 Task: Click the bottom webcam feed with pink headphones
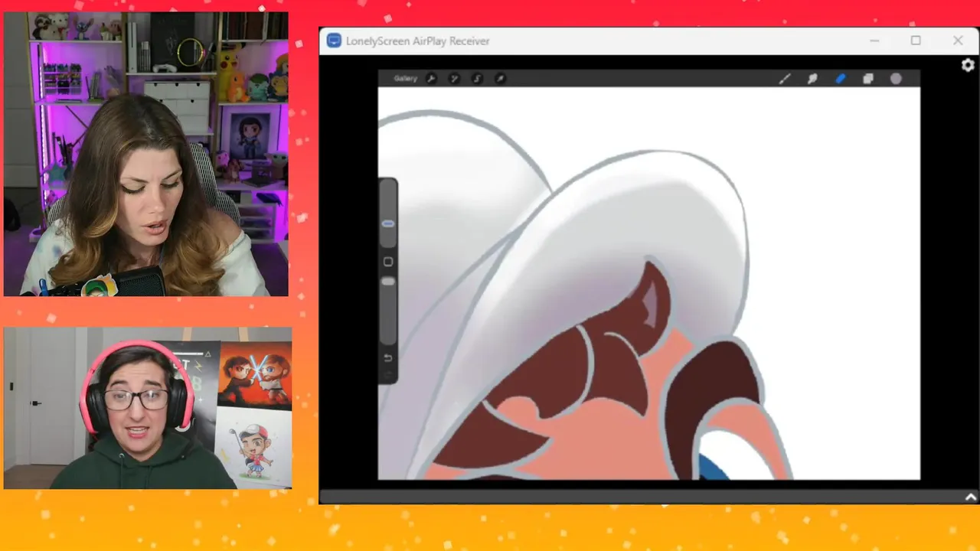pos(148,408)
